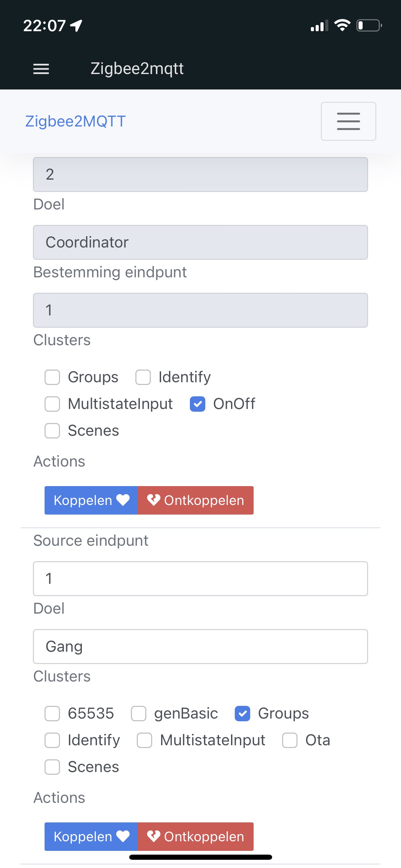Tap the heart icon on the bottom Koppelen button
This screenshot has height=868, width=401.
(x=122, y=836)
